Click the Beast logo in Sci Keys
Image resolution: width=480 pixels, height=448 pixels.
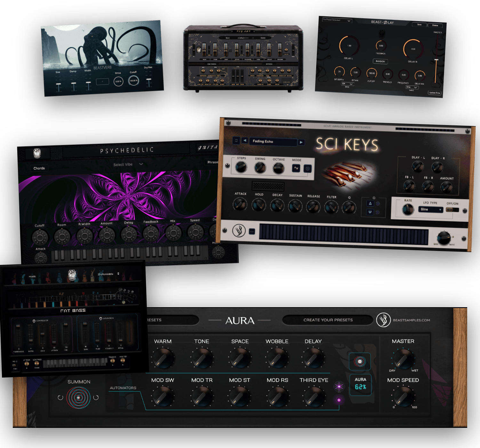[x=239, y=230]
